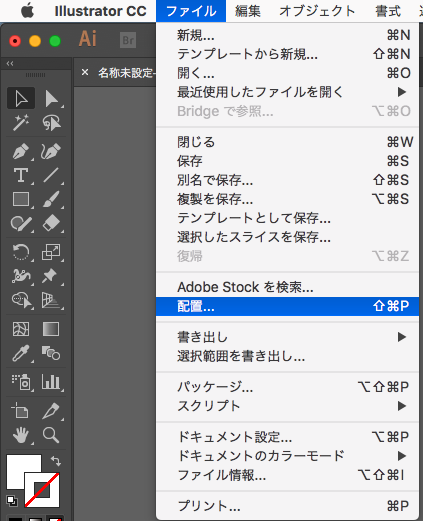Select the Curvature tool
423x521 pixels.
click(51, 151)
